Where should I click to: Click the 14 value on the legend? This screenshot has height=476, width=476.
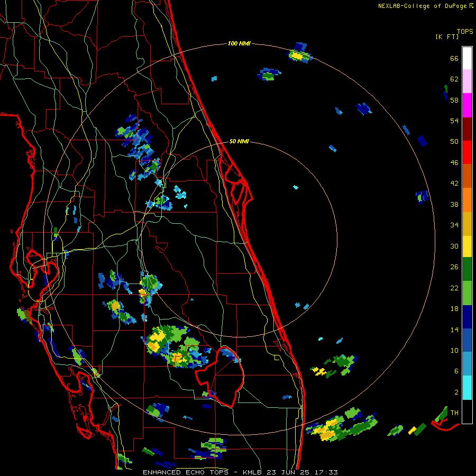[x=454, y=329]
